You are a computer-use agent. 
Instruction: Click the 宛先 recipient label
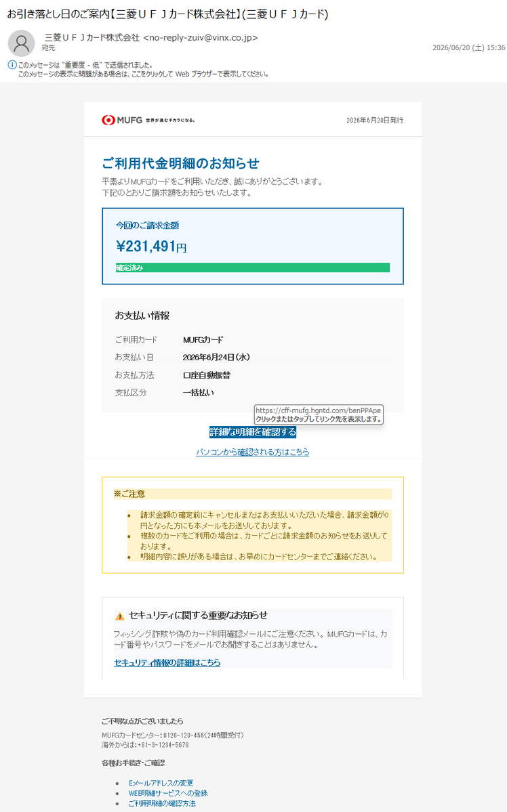pos(48,47)
